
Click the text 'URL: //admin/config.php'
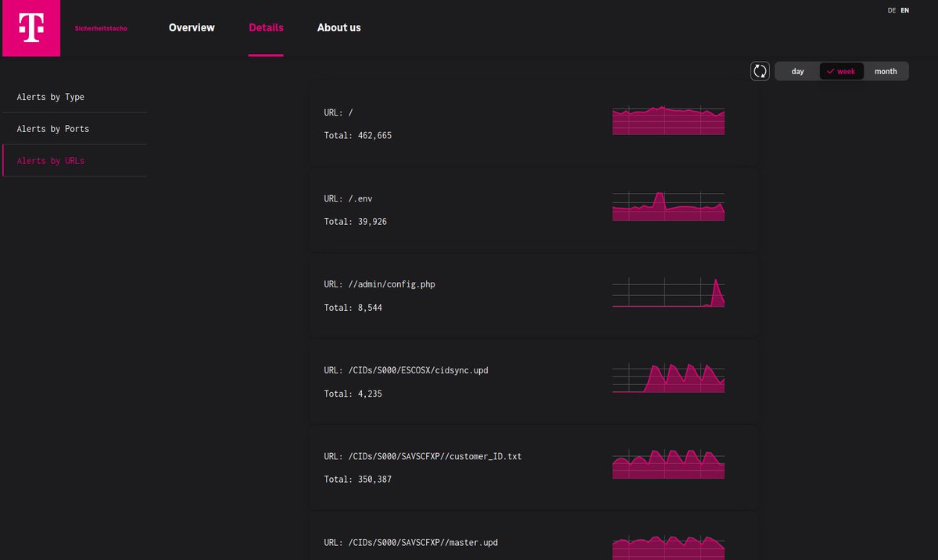(x=379, y=284)
